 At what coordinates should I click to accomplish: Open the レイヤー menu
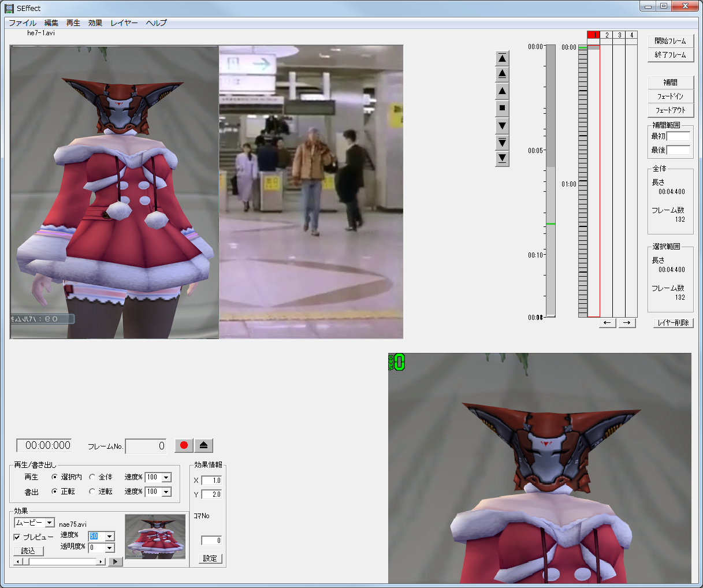124,23
